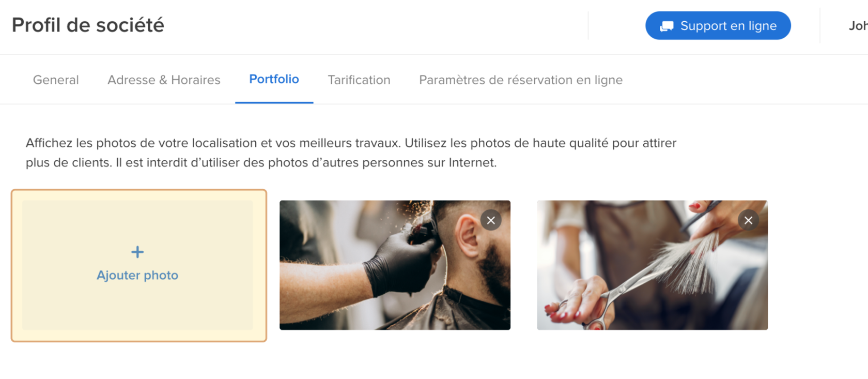Click the Ajouter photo label
Viewport: 868px width, 379px height.
[x=137, y=275]
